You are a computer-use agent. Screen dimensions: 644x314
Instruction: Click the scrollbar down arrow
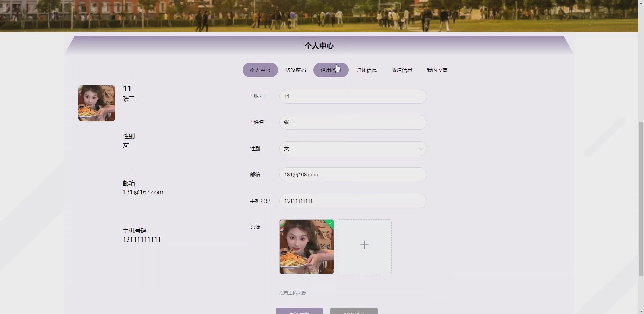click(x=640, y=311)
